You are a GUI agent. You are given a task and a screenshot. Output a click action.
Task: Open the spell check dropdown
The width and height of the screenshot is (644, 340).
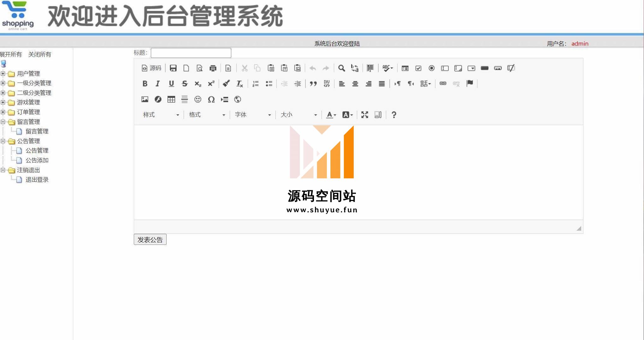coord(387,68)
